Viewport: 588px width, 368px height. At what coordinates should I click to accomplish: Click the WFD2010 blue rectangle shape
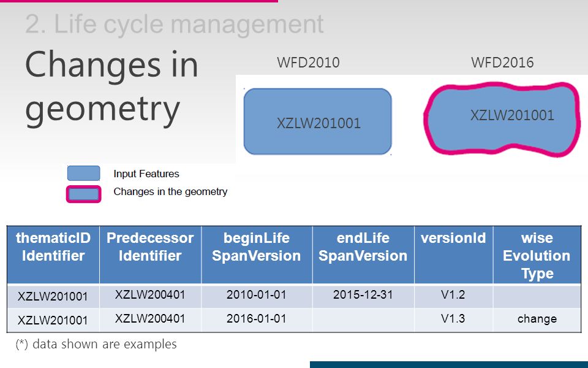(x=318, y=121)
